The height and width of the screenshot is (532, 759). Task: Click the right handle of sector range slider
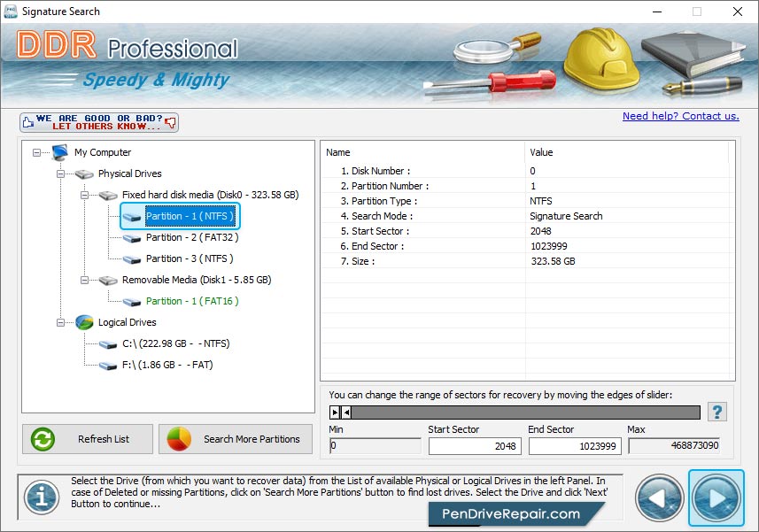(346, 412)
